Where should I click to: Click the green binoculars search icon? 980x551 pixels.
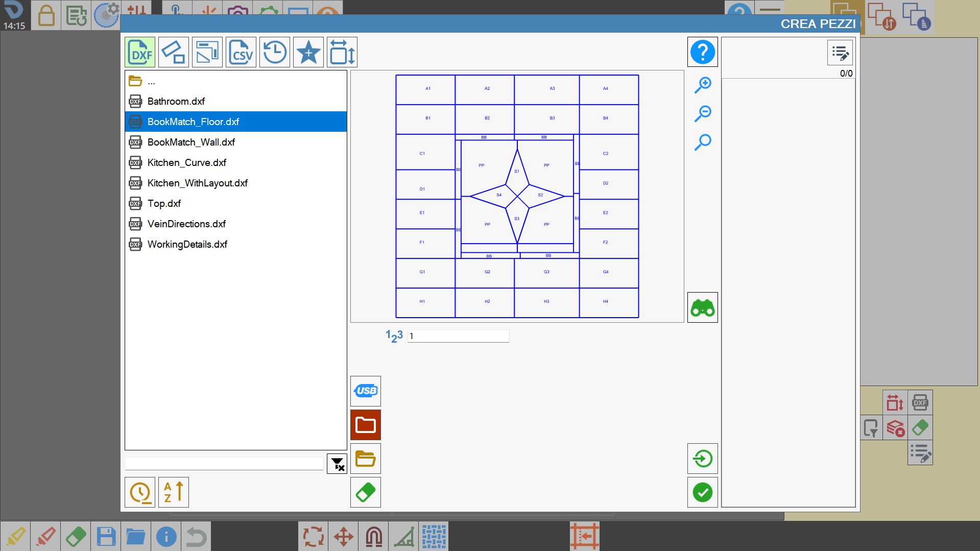click(x=703, y=307)
